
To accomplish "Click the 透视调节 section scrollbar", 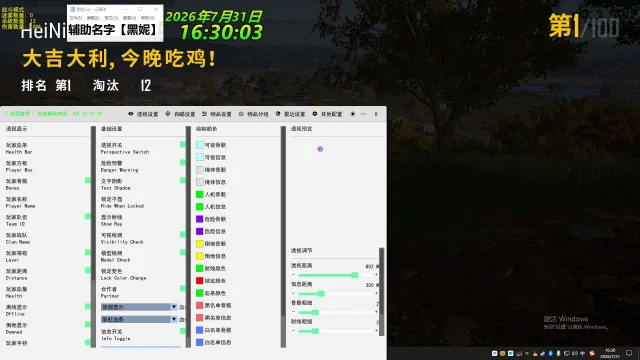I will click(382, 292).
